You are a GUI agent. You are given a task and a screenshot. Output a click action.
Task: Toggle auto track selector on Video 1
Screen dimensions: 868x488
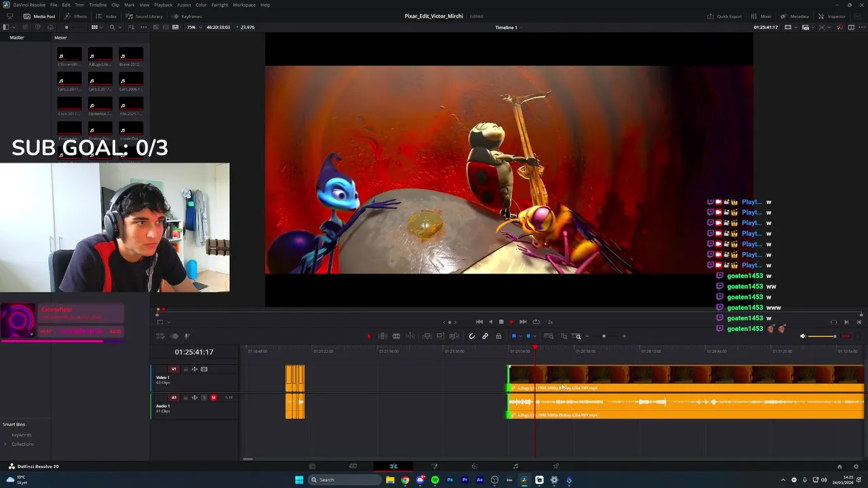(x=195, y=369)
